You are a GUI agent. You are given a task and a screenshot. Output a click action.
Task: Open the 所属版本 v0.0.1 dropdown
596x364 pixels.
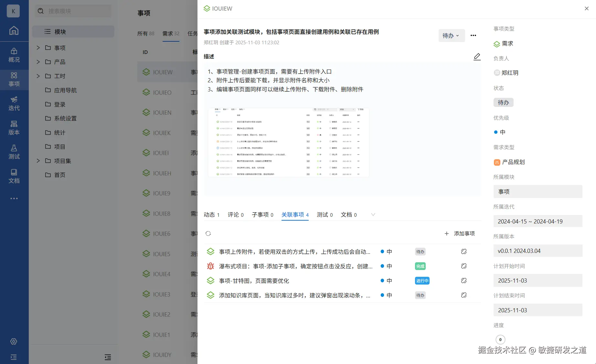tap(538, 251)
